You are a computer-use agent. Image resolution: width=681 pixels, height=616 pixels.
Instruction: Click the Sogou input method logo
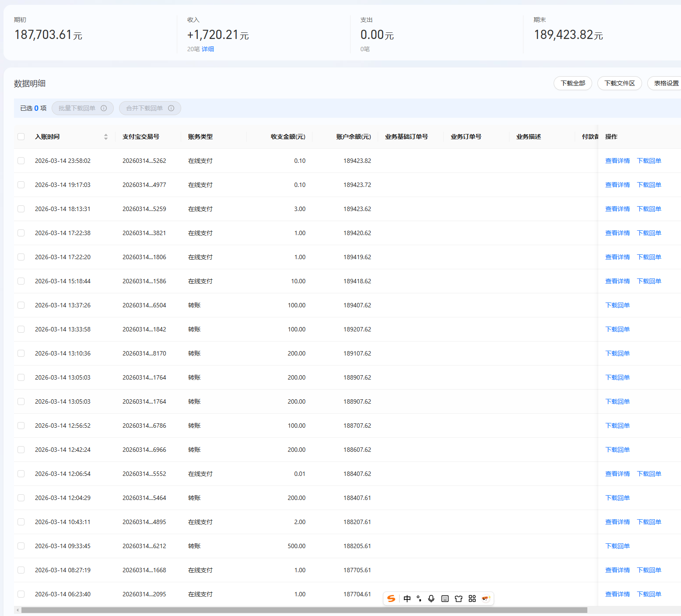click(391, 598)
